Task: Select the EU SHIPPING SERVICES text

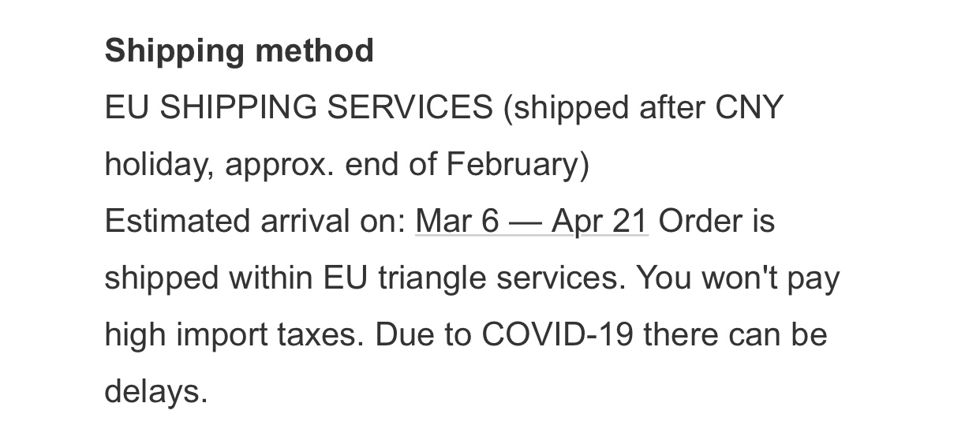Action: tap(299, 108)
